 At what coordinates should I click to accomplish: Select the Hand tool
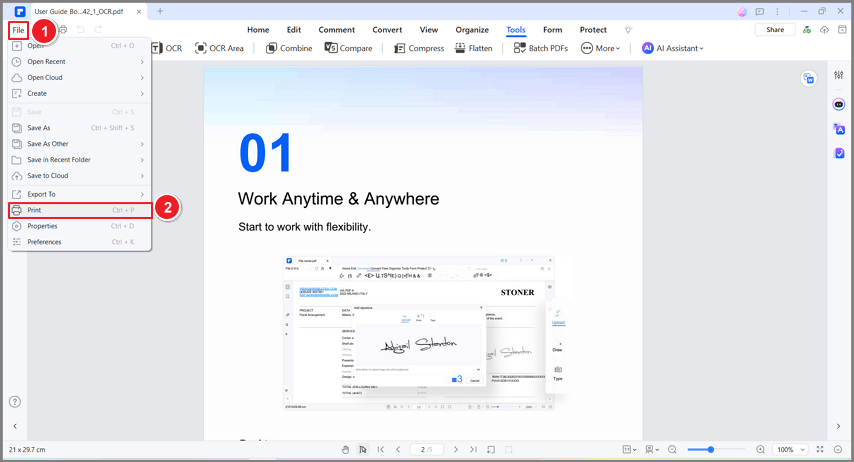click(345, 449)
